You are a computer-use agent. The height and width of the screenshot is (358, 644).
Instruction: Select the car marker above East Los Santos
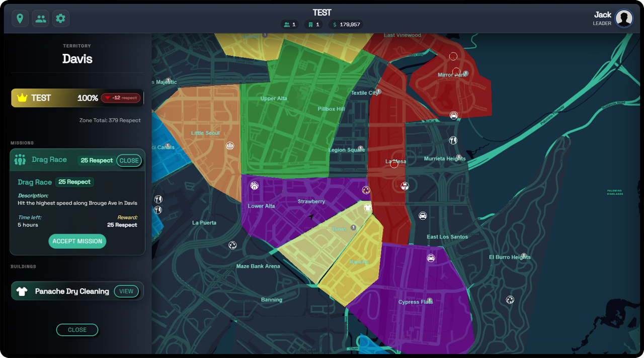coord(423,216)
